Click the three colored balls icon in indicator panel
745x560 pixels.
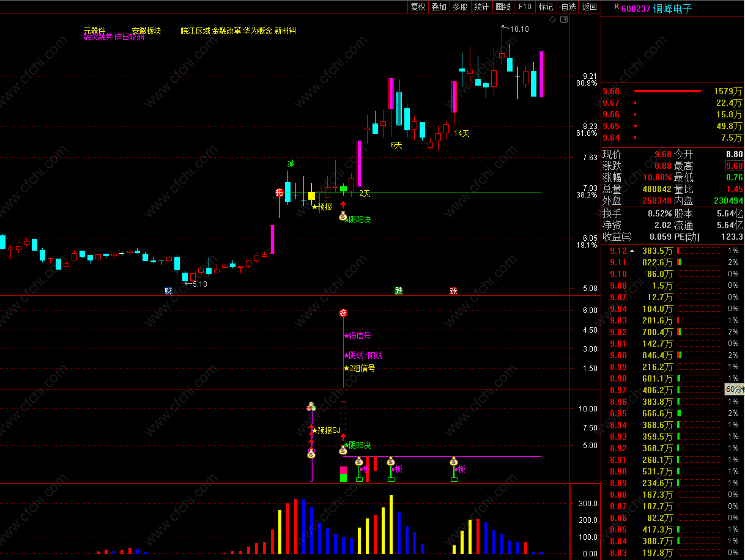click(x=311, y=406)
